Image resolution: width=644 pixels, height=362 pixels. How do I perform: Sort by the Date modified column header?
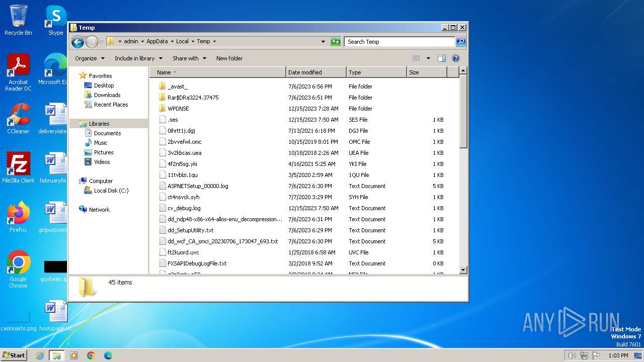click(x=316, y=72)
